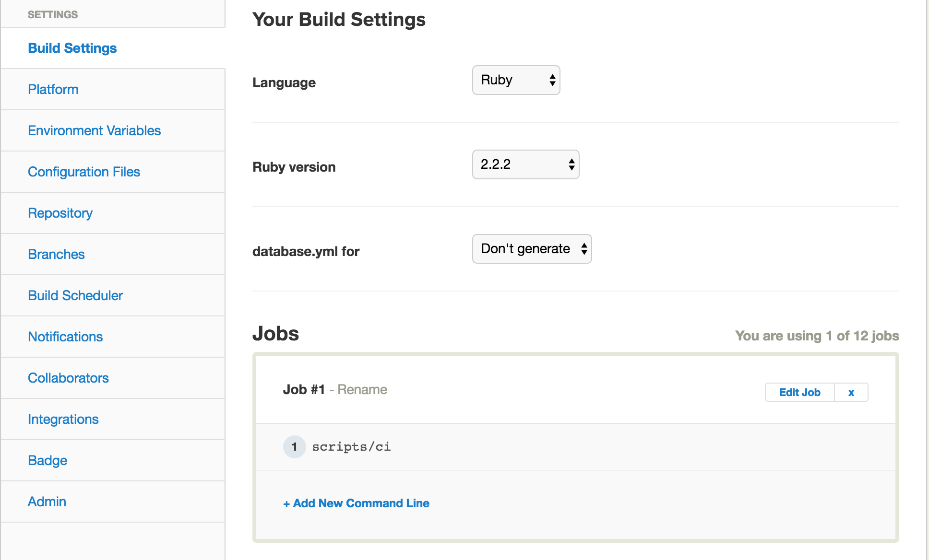Open Notifications settings
The image size is (929, 560).
(65, 337)
